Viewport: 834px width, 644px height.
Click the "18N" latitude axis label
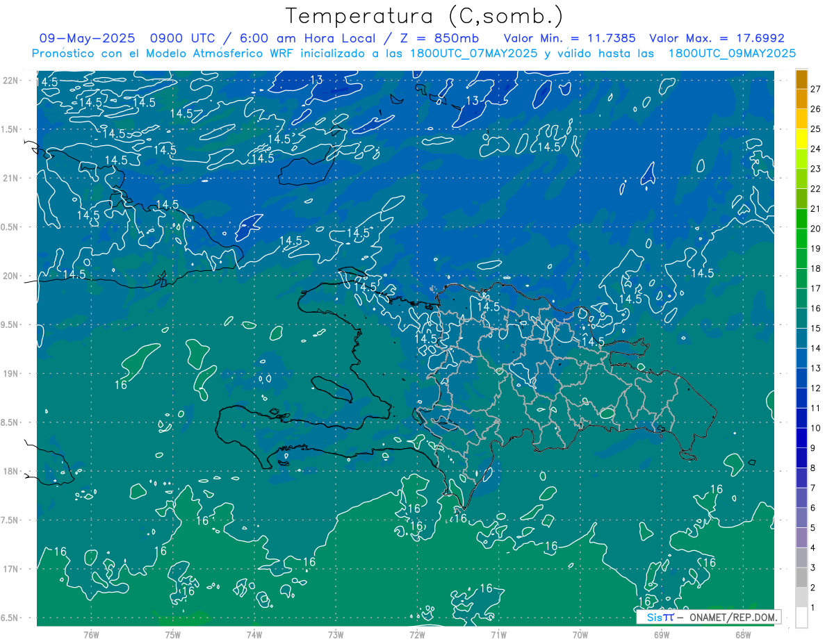pyautogui.click(x=10, y=471)
